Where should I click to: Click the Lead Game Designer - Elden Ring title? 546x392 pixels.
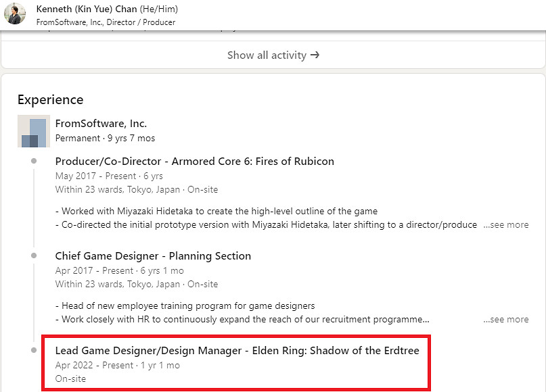tap(237, 351)
